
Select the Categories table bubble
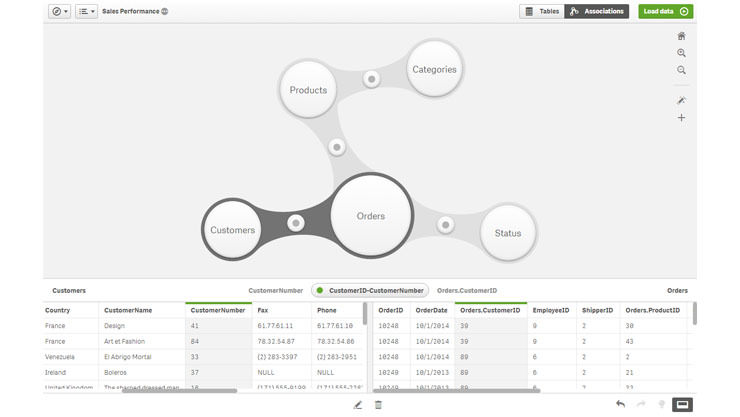(x=434, y=69)
